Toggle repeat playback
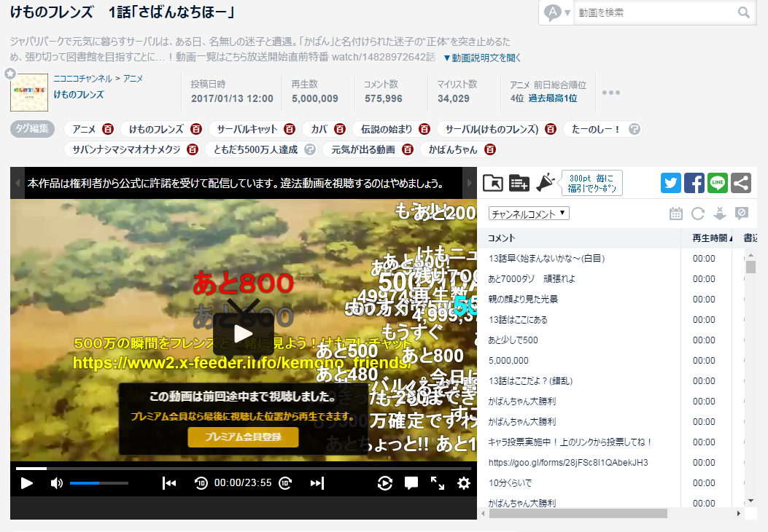The width and height of the screenshot is (768, 532). (x=385, y=484)
